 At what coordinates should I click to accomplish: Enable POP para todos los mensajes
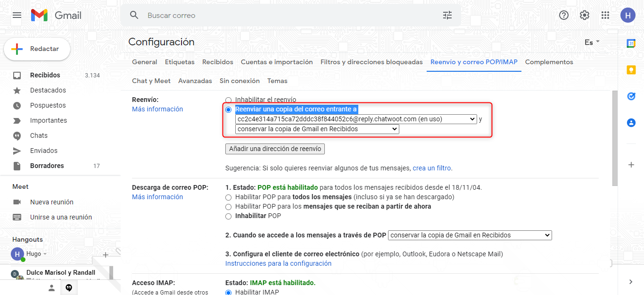click(229, 197)
